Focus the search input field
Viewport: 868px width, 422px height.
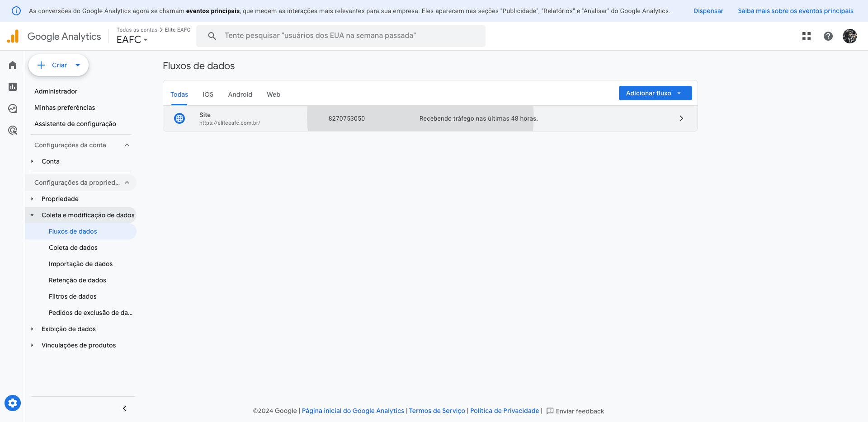pos(341,36)
